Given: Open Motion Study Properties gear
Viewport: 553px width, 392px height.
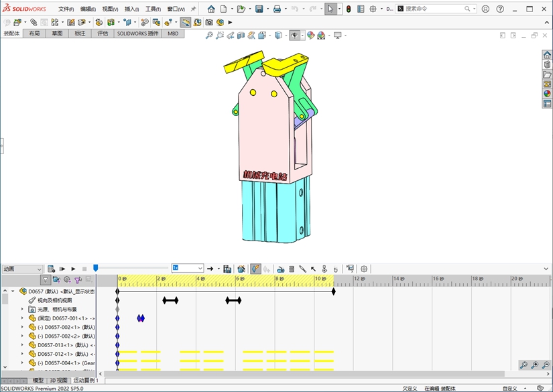Looking at the screenshot, I should pos(364,269).
